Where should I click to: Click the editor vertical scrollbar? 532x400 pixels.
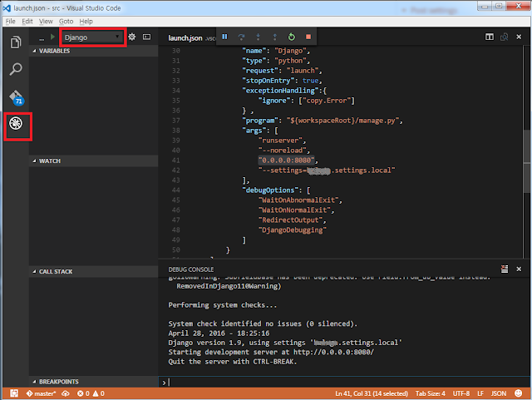click(526, 163)
